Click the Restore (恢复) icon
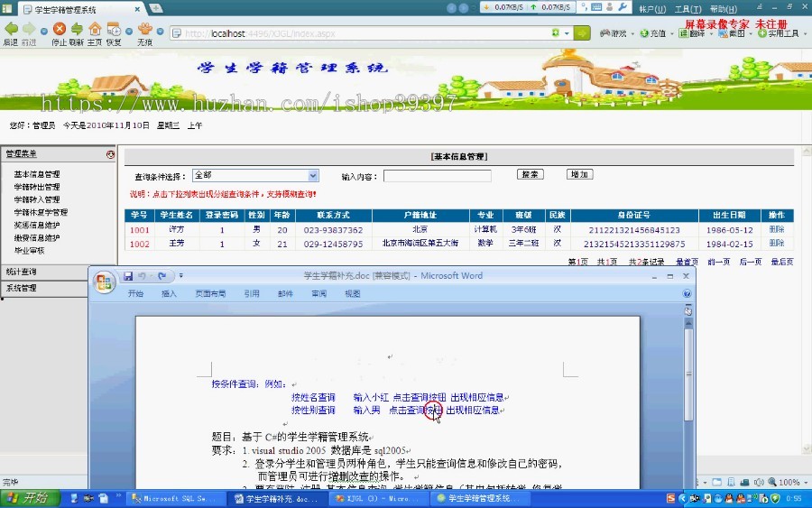This screenshot has height=508, width=812. tap(114, 29)
